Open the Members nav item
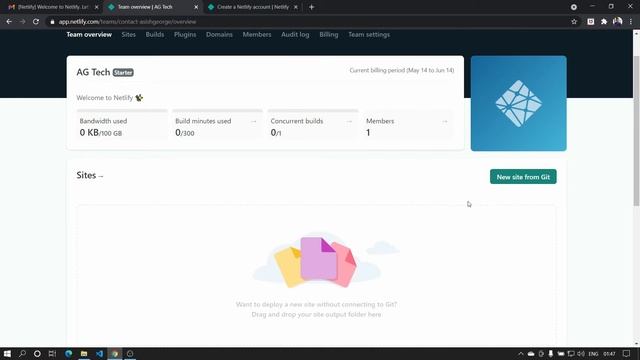The height and width of the screenshot is (360, 640). pos(257,35)
